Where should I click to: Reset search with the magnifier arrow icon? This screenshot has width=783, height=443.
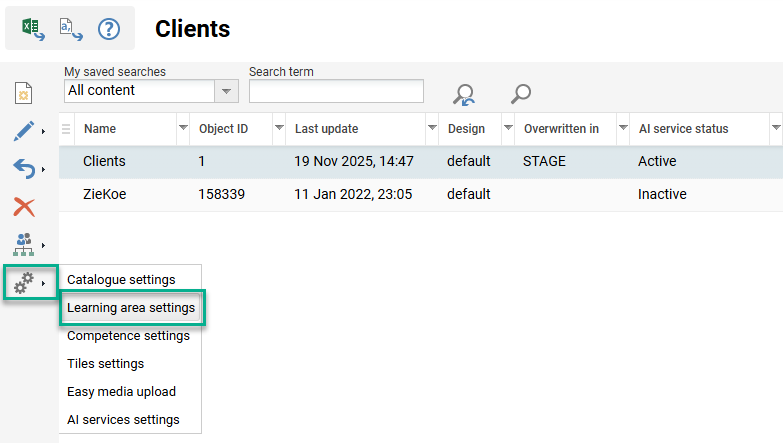tap(464, 94)
